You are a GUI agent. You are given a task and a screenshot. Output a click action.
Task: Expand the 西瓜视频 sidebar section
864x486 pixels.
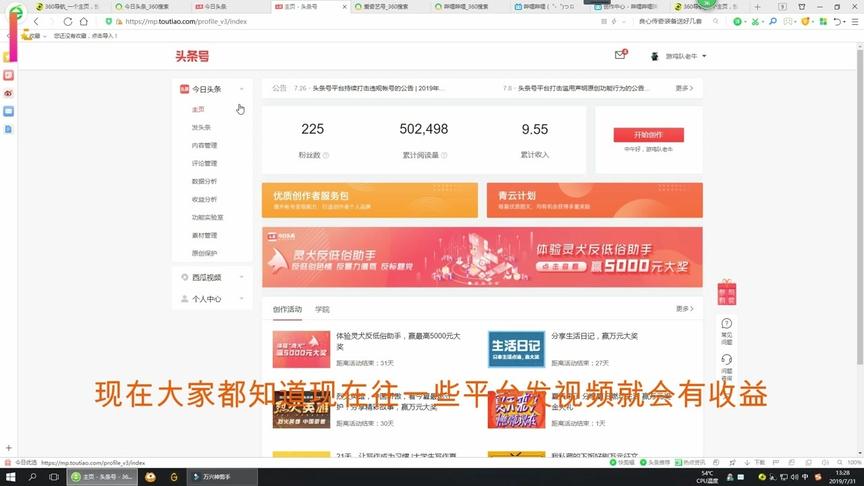point(241,277)
